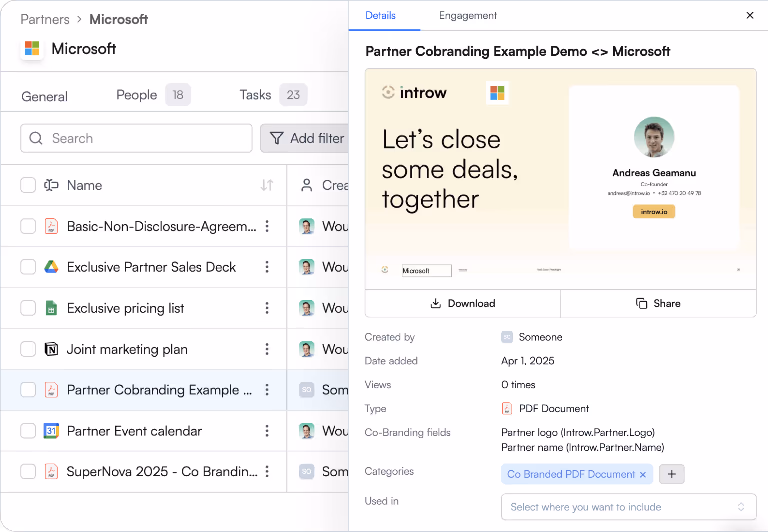Switch to the Details tab
Screen dimensions: 768x532
pyautogui.click(x=381, y=15)
